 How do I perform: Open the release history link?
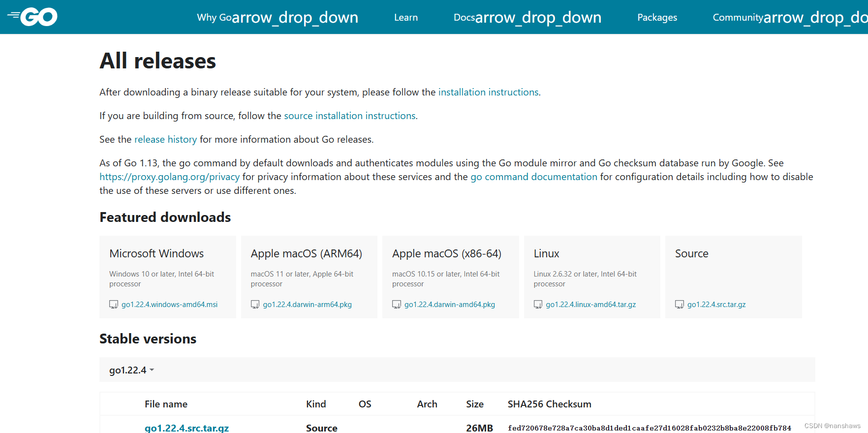click(x=166, y=139)
